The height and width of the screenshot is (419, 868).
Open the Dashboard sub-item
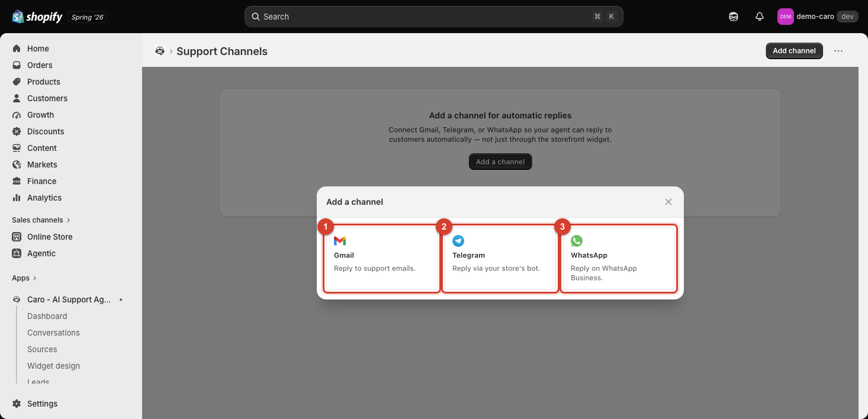[47, 316]
